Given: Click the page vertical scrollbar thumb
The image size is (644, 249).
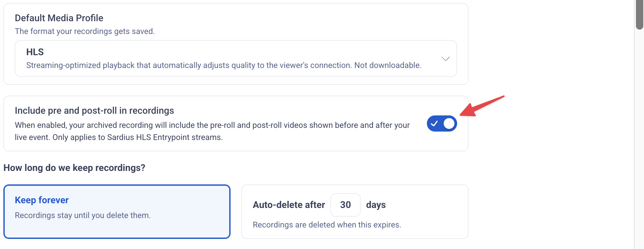Looking at the screenshot, I should click(640, 15).
